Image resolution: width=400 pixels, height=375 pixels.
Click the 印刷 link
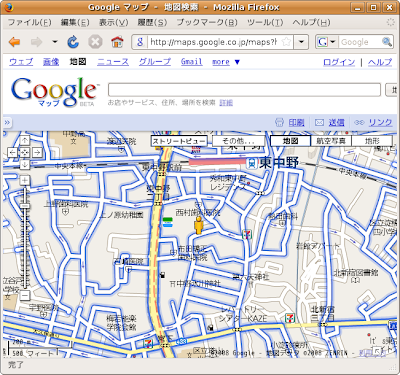296,123
